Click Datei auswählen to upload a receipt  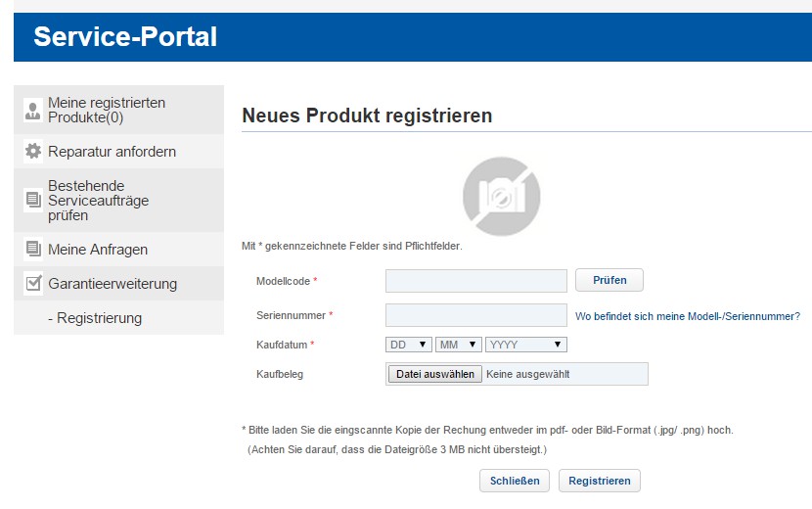tap(435, 374)
